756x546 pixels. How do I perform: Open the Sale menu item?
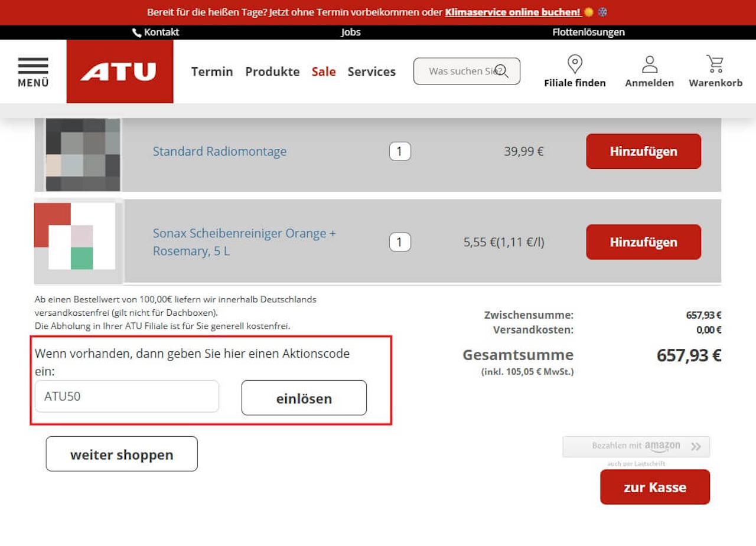click(x=324, y=71)
